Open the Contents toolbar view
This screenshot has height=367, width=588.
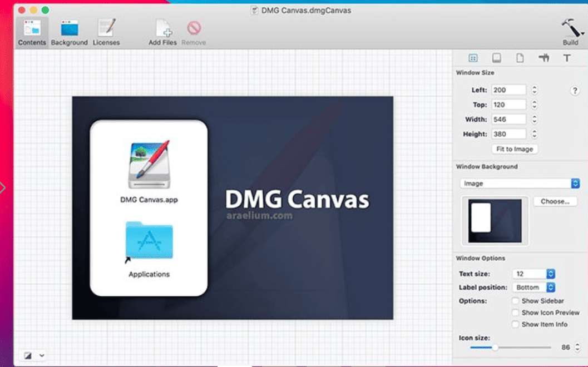32,32
